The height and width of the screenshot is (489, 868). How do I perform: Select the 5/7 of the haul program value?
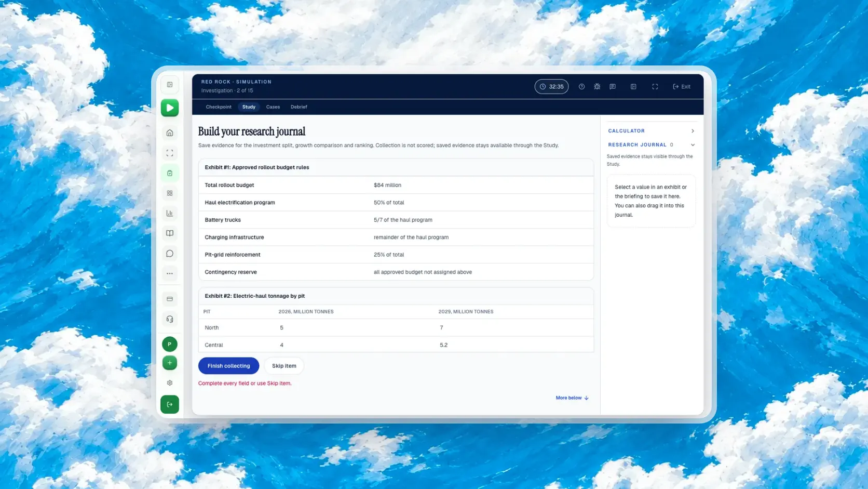click(x=403, y=220)
